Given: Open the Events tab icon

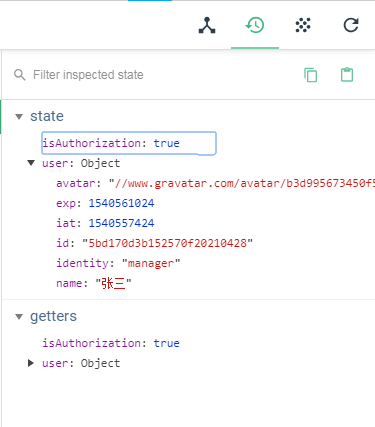Looking at the screenshot, I should point(303,25).
